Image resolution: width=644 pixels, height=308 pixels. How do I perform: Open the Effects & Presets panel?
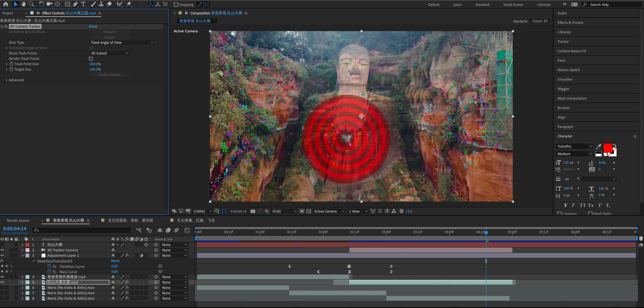pyautogui.click(x=570, y=22)
